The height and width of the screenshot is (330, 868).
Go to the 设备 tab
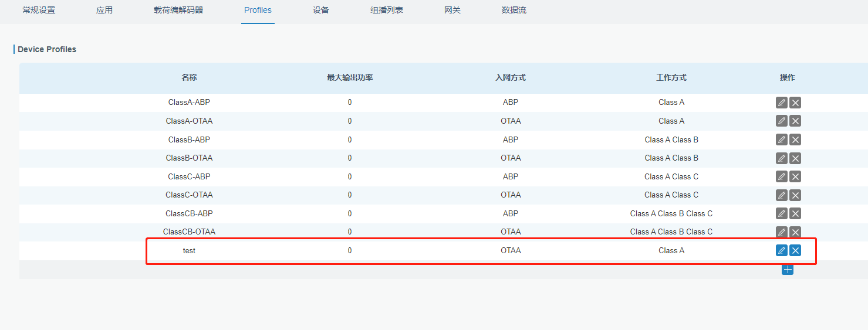click(321, 10)
